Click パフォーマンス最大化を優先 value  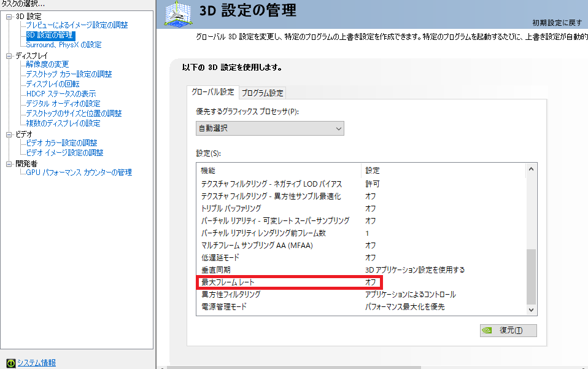[x=404, y=307]
